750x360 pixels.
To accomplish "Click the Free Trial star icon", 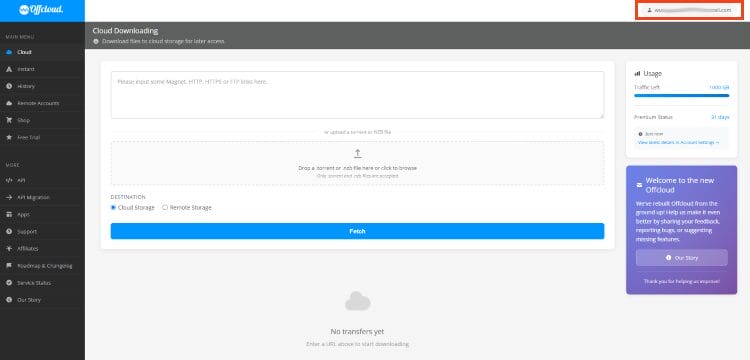I will pos(9,138).
